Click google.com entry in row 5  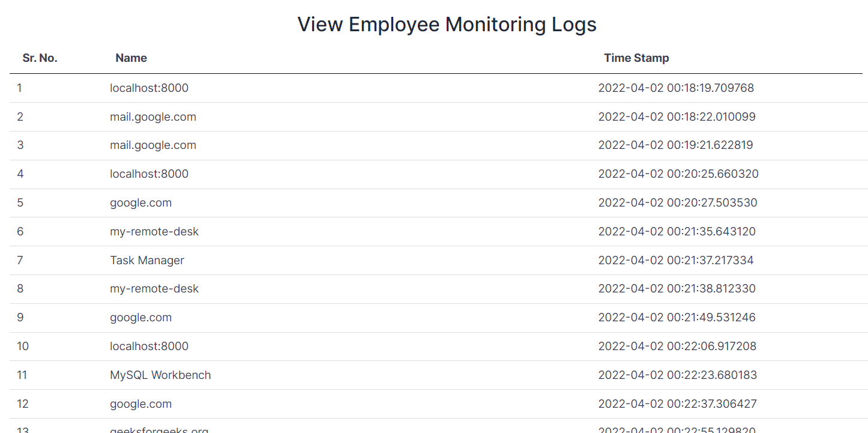[x=141, y=203]
